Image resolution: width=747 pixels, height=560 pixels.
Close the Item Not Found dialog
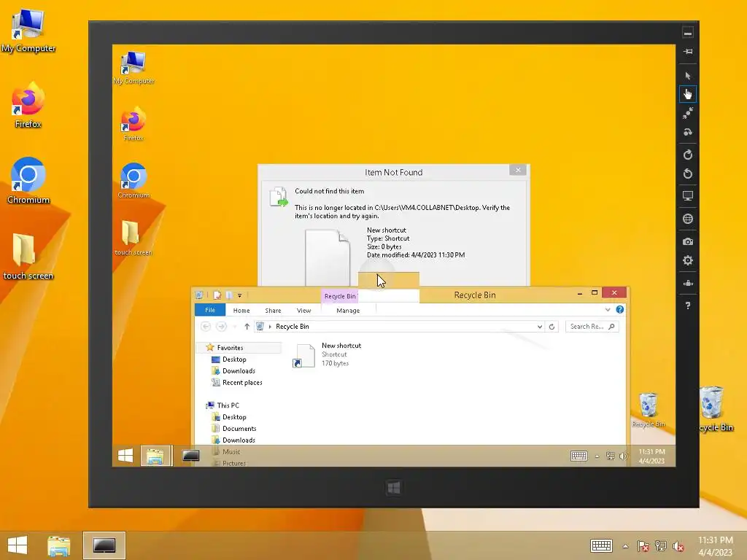(518, 169)
